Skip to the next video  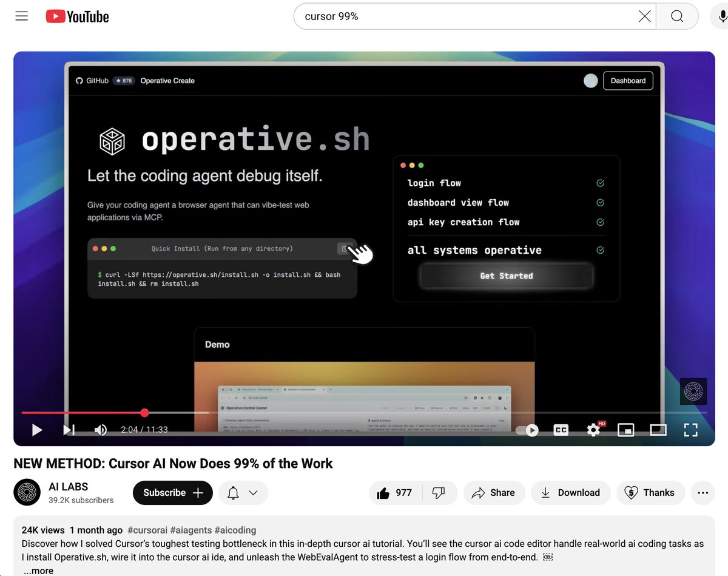[69, 430]
